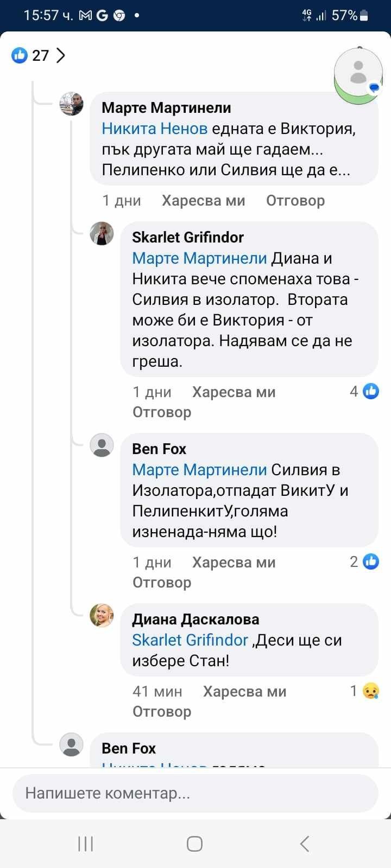Type in the Напишете коментар field
This screenshot has width=391, height=868.
[195, 793]
